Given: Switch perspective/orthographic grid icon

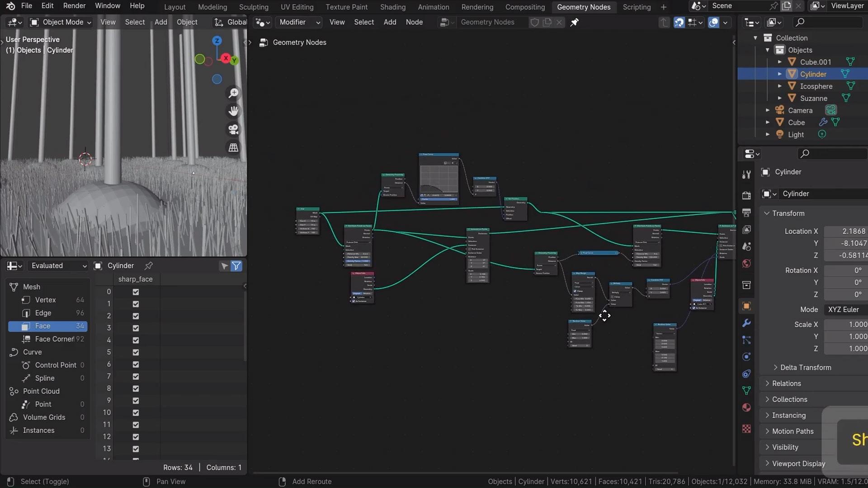Looking at the screenshot, I should [233, 148].
